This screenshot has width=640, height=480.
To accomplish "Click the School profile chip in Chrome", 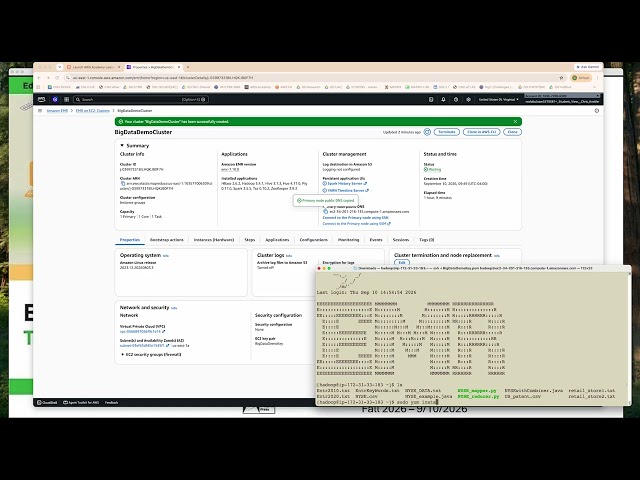I will (581, 78).
